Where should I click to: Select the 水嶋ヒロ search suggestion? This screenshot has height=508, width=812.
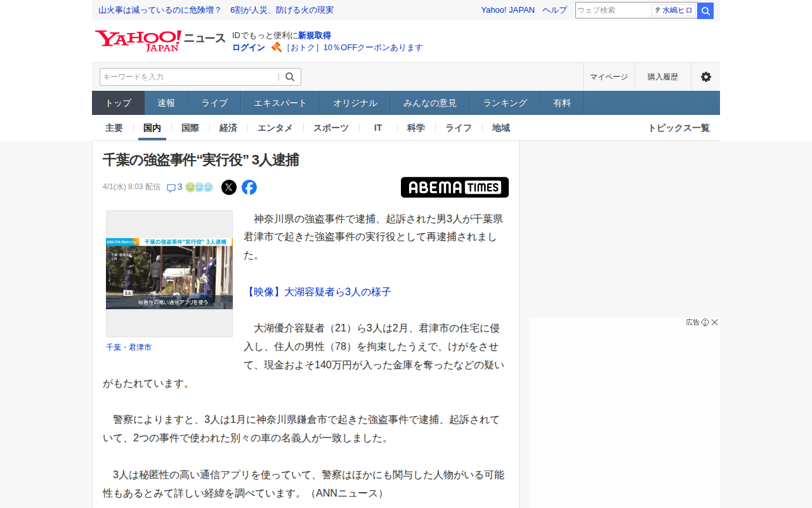674,10
